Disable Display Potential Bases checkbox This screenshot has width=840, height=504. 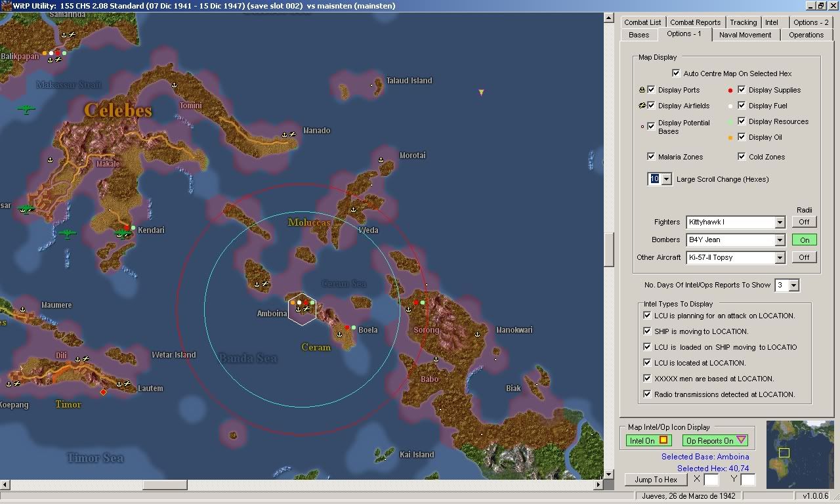pyautogui.click(x=652, y=126)
